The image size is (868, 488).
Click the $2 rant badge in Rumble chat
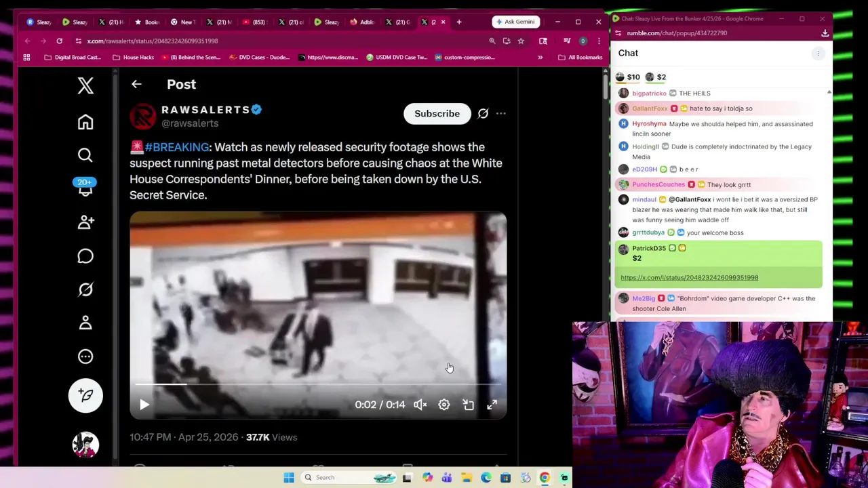656,77
